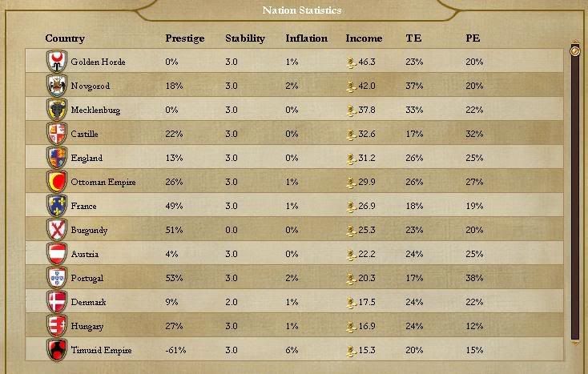
Task: Select the France row name
Action: tap(83, 207)
